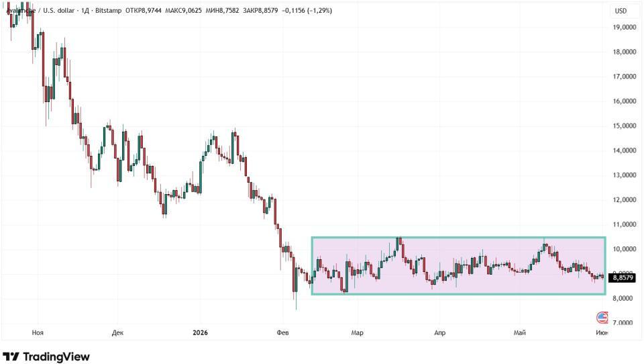
Task: Click the Апр label on time axis
Action: pyautogui.click(x=439, y=332)
